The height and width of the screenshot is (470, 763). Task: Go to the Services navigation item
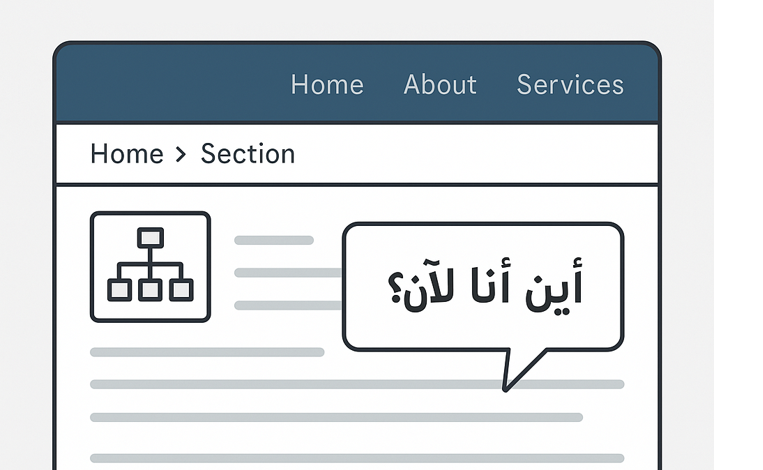[x=570, y=85]
